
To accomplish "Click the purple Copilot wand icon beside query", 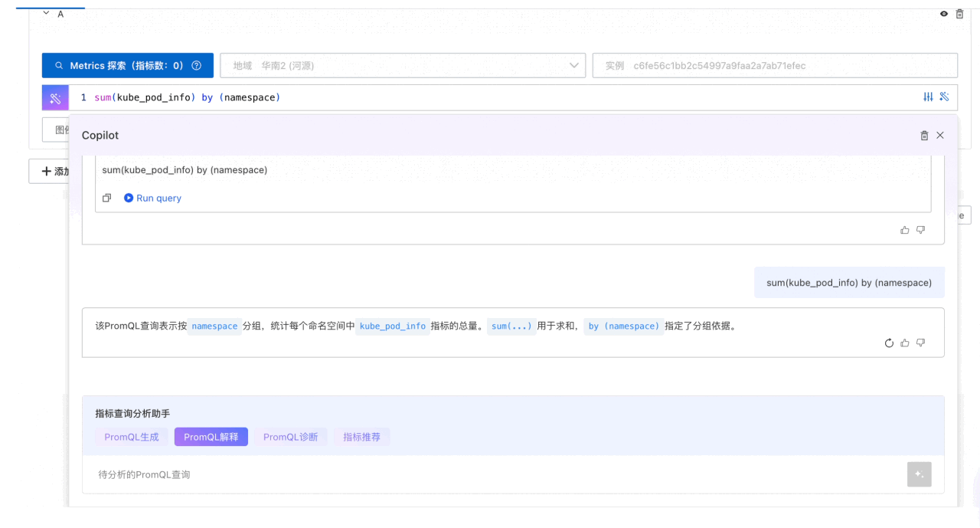I will click(55, 98).
